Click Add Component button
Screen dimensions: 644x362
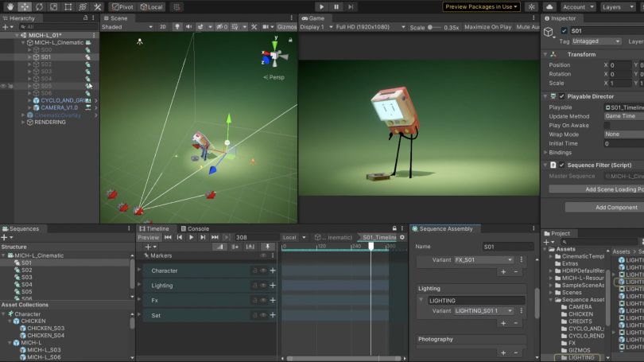coord(604,207)
